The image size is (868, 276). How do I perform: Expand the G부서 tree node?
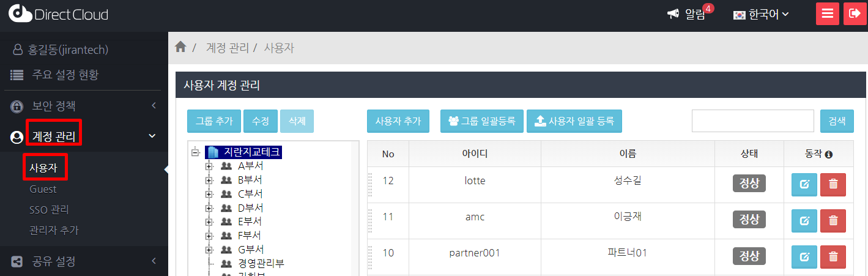click(209, 250)
